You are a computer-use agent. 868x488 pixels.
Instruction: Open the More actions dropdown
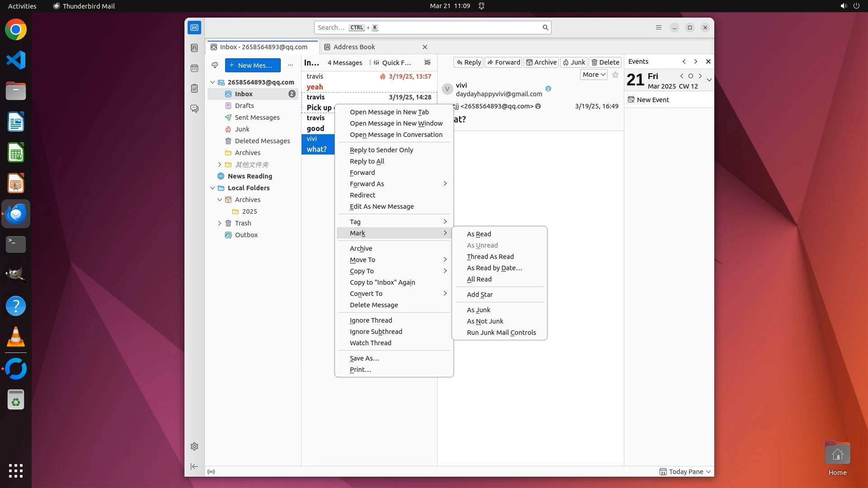(593, 75)
